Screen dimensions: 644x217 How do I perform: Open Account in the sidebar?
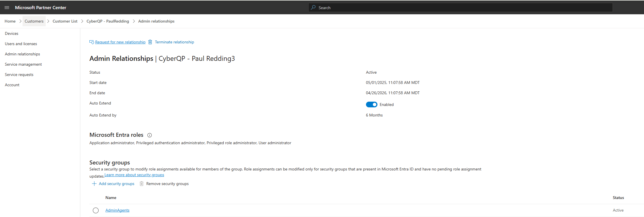pos(12,85)
